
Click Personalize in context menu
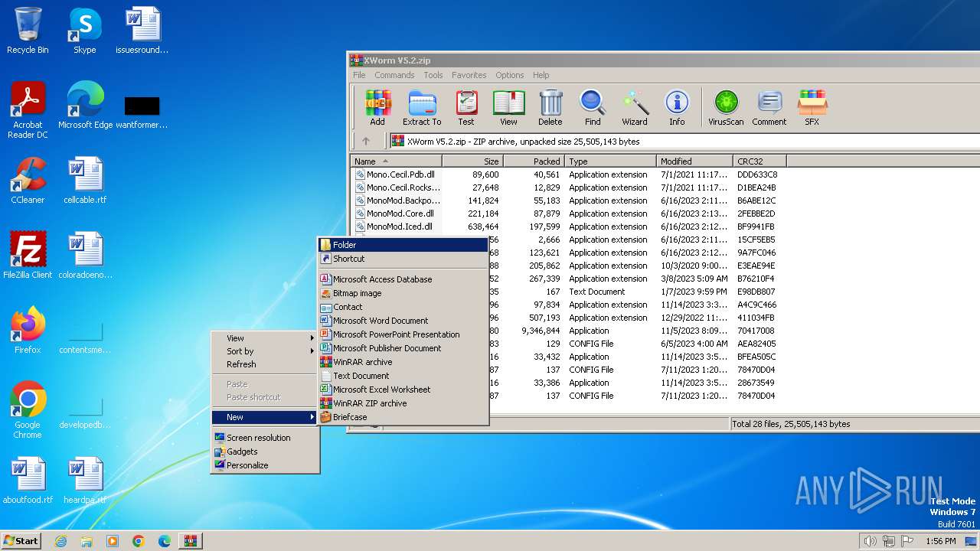265,465
